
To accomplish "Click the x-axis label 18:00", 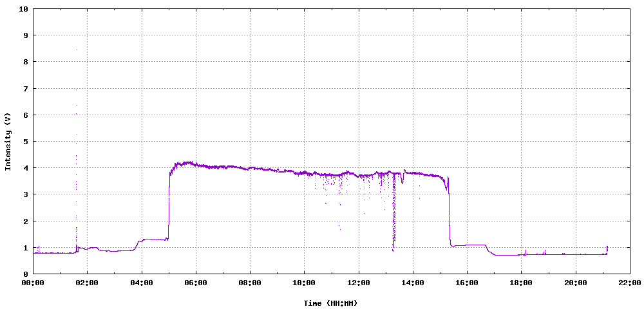I will point(521,283).
